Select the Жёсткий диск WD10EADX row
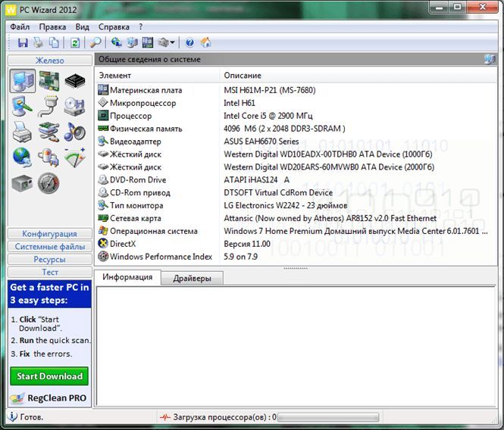 [x=296, y=154]
